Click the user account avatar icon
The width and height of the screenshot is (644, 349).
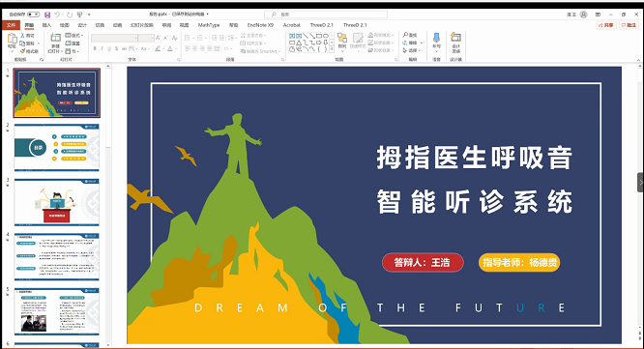(x=584, y=15)
